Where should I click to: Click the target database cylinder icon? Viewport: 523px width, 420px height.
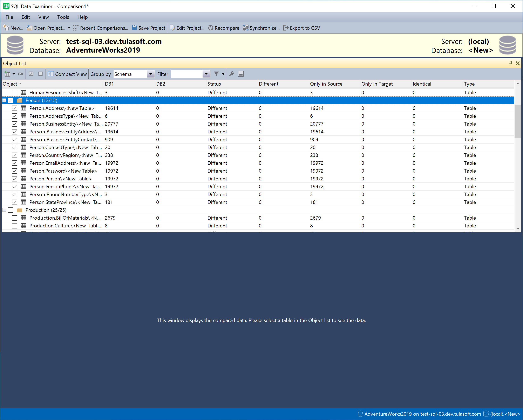pyautogui.click(x=508, y=45)
